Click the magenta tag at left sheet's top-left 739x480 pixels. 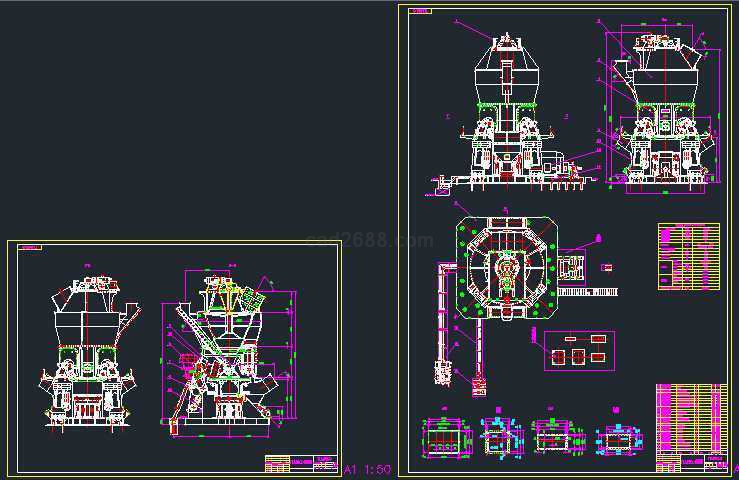(32, 246)
